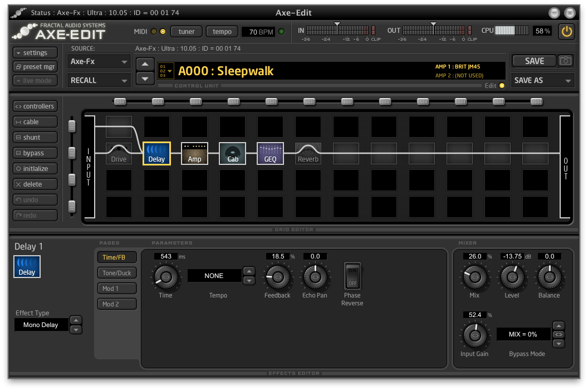Viewport: 588px width, 390px height.
Task: Select the Drive block in the grid
Action: click(119, 154)
